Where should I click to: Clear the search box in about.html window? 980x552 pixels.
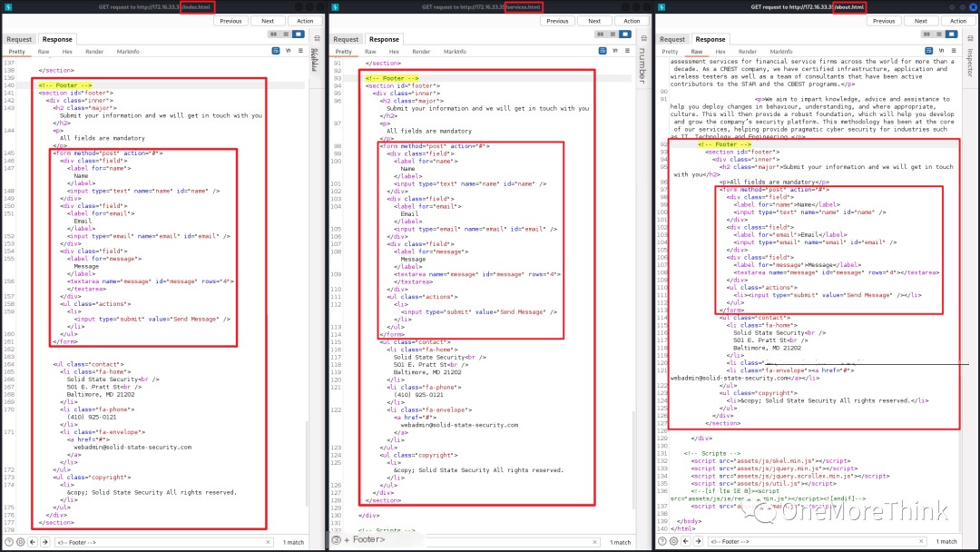[921, 541]
